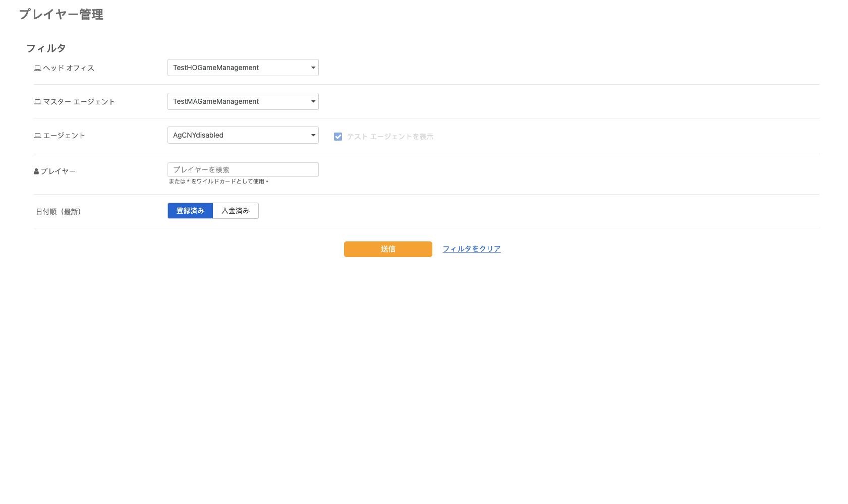Click the フィルタをクリア link
Image resolution: width=848 pixels, height=504 pixels.
coord(471,249)
